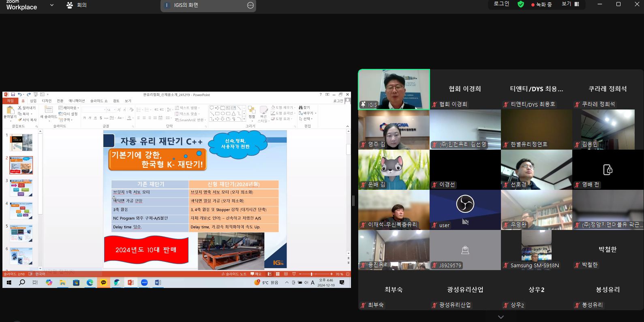Switch to the Meeting (회의) tab
This screenshot has height=322, width=644.
coord(77,5)
